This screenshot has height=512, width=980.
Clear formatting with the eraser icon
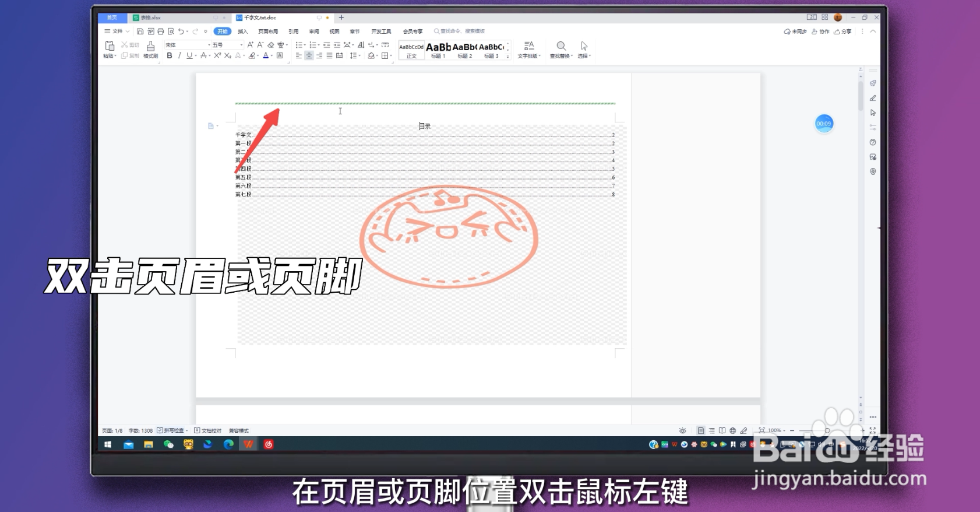[270, 45]
